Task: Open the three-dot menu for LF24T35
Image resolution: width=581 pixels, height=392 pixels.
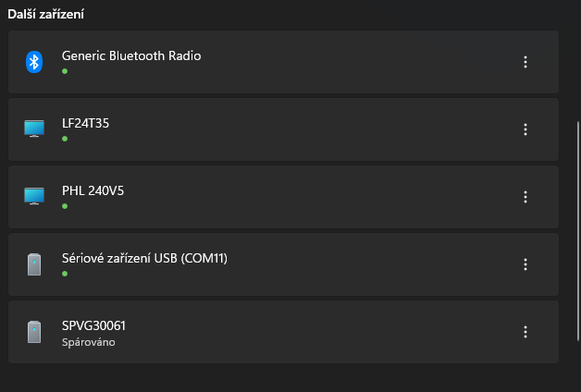Action: pyautogui.click(x=525, y=129)
